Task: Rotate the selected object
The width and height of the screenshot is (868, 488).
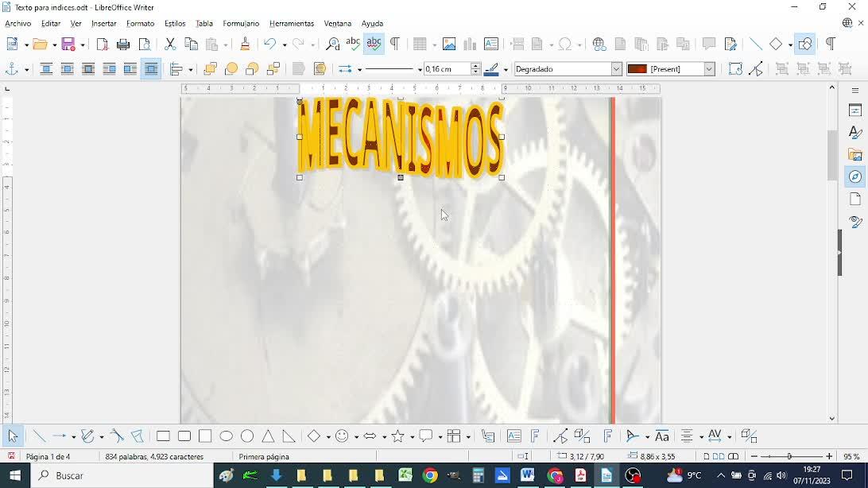Action: (735, 69)
